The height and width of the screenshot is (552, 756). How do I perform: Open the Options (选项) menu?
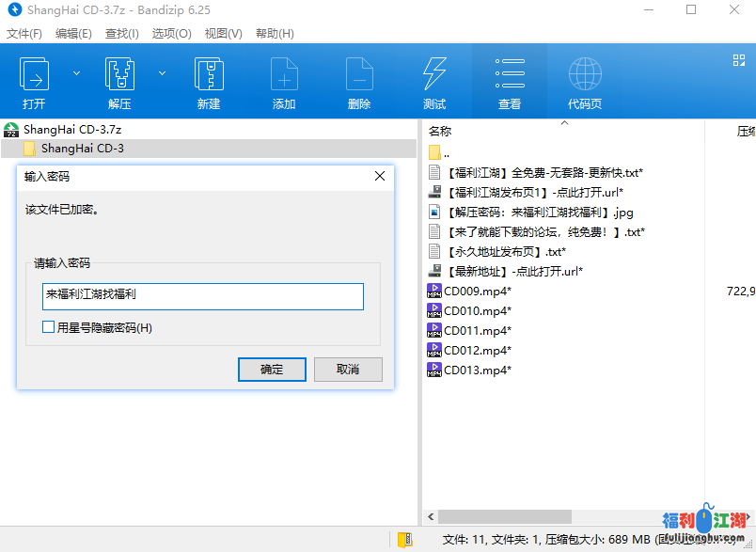(171, 33)
